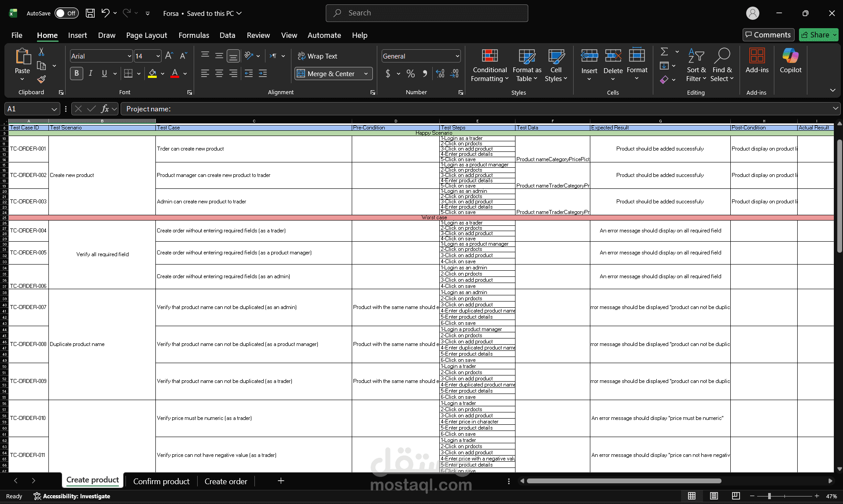Click the formula bar showing Project name:
This screenshot has height=504, width=843.
(480, 109)
